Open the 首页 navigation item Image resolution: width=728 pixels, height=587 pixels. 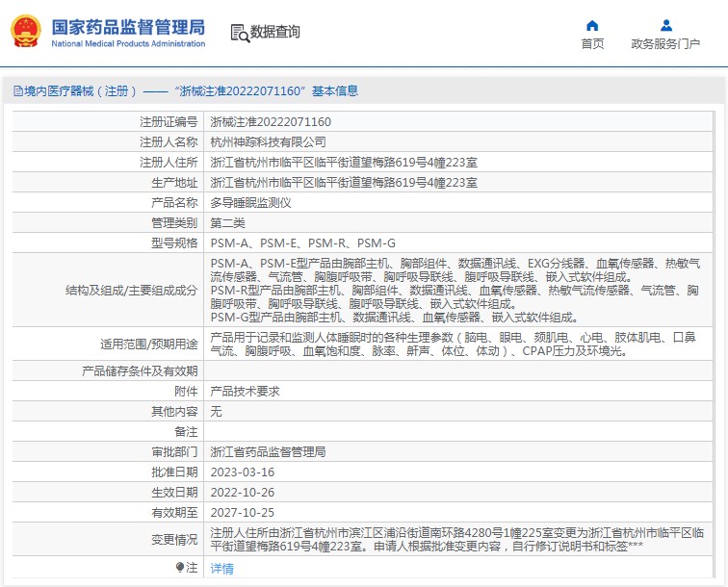(592, 43)
